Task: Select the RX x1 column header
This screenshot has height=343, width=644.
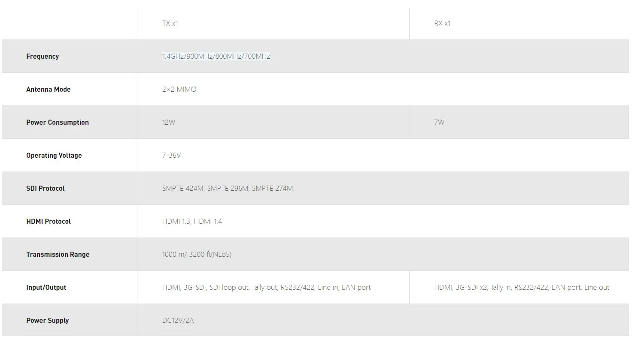Action: point(442,23)
